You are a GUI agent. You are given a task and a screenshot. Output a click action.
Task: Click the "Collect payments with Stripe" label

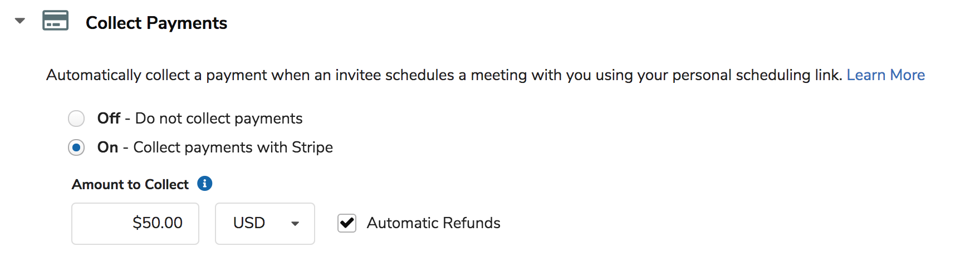click(233, 147)
